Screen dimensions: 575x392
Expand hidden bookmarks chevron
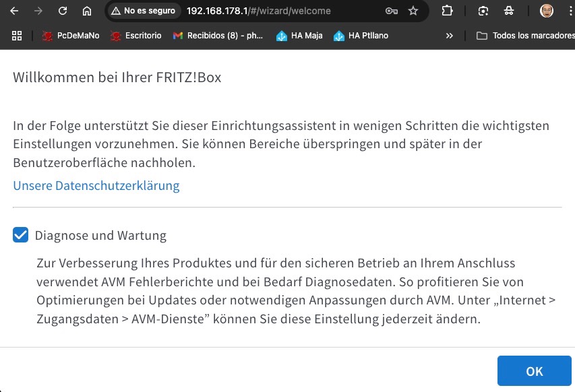pos(449,36)
